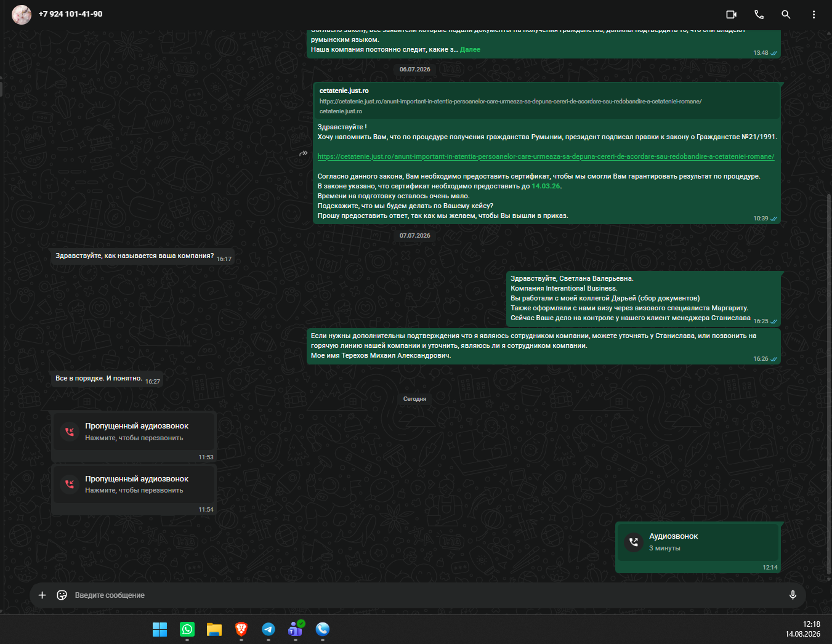Focus the "Введите сообщение" message field

425,595
